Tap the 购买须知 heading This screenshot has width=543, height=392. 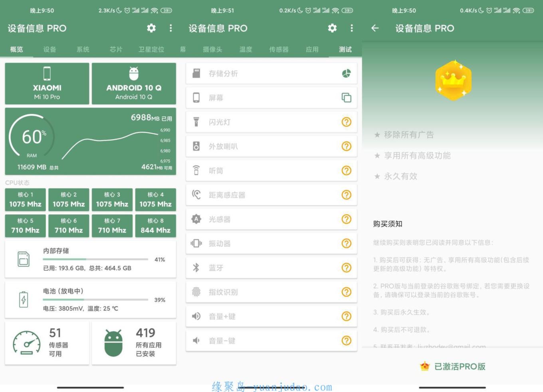click(388, 224)
